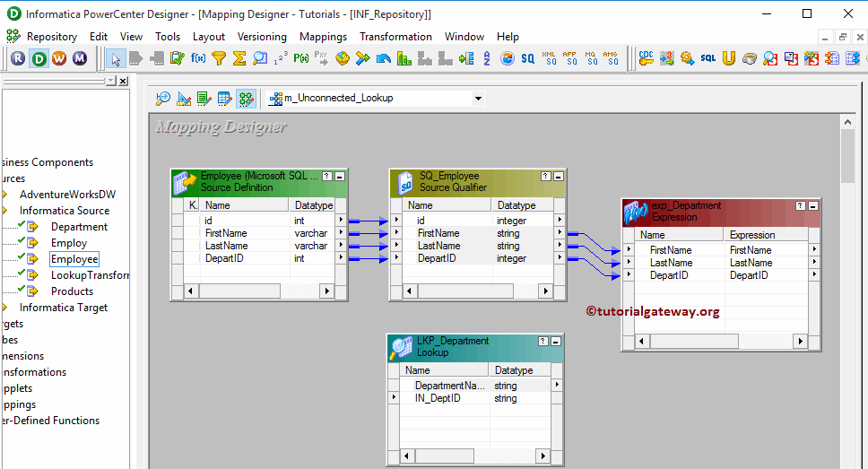Open the Layout menu

[x=209, y=37]
